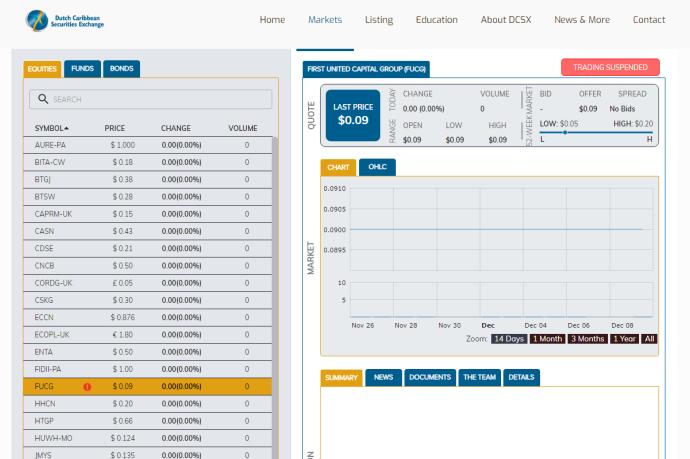Screen dimensions: 690x459
Task: Select the BITA-CW row
Action: coord(148,162)
